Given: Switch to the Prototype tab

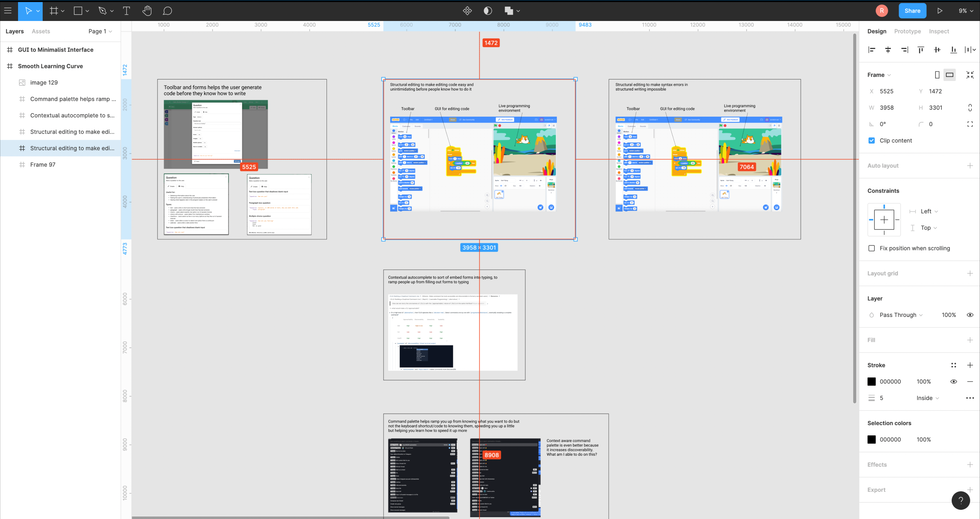Looking at the screenshot, I should click(907, 31).
